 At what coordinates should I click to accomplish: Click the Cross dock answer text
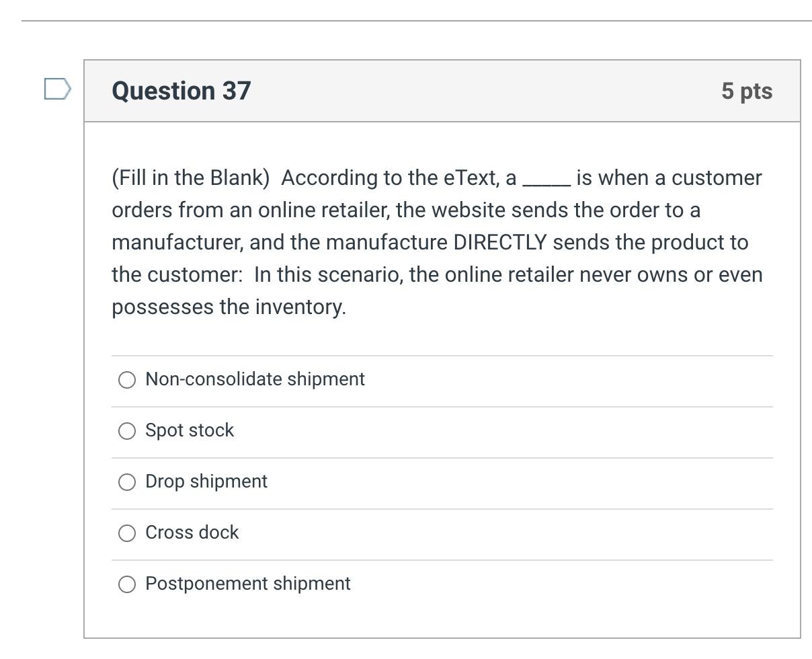pyautogui.click(x=192, y=532)
